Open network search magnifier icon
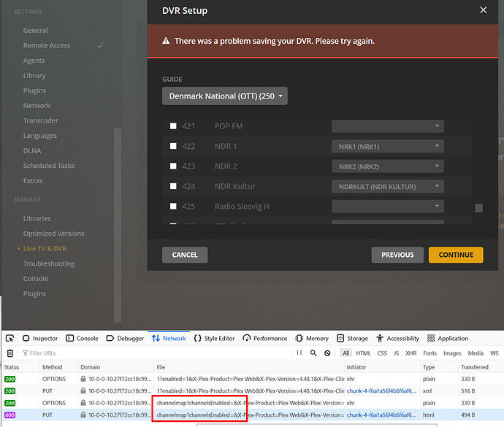This screenshot has height=427, width=504. (313, 353)
